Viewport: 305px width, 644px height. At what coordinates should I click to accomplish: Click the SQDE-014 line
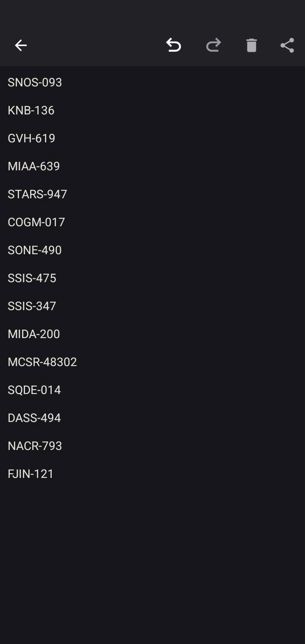click(x=34, y=390)
